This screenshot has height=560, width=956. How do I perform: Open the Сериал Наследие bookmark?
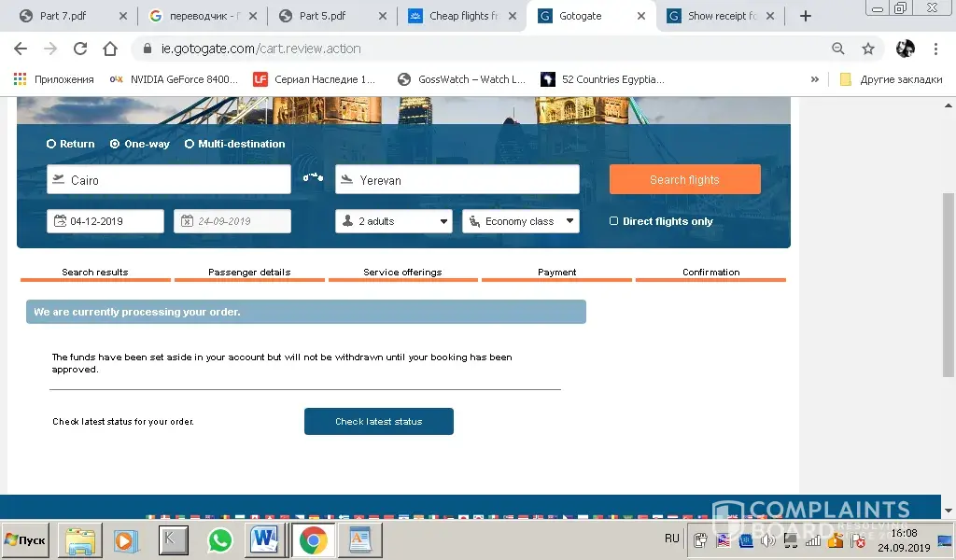pos(315,79)
